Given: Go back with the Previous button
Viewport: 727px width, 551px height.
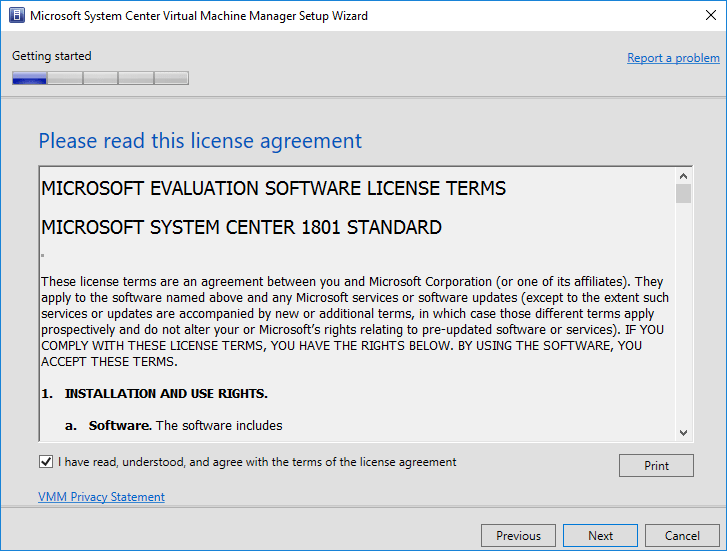Looking at the screenshot, I should (518, 536).
